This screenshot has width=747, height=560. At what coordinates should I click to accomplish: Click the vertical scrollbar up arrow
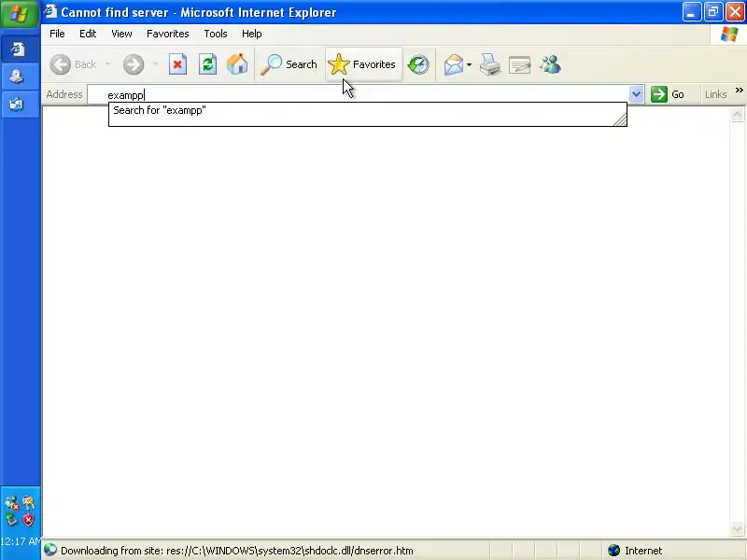coord(737,114)
